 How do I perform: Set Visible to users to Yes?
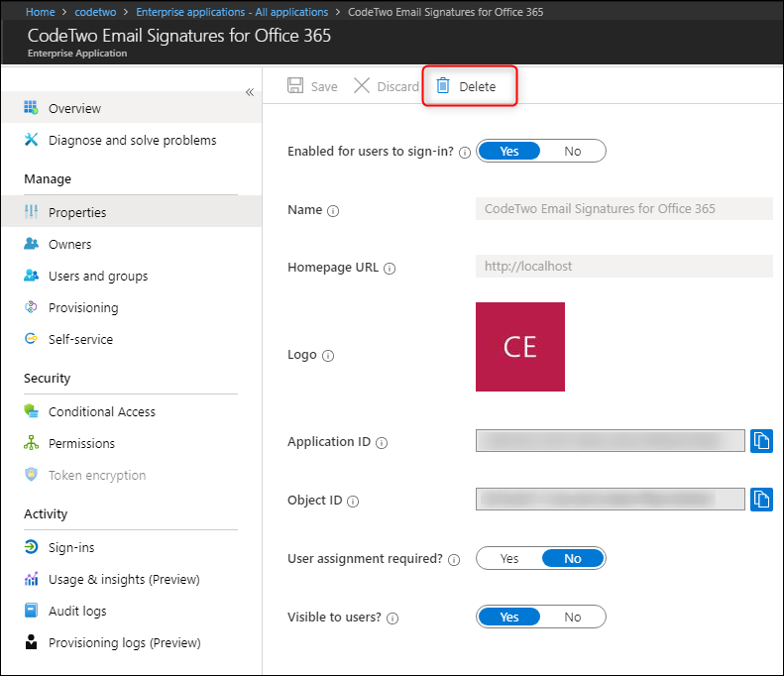[509, 617]
